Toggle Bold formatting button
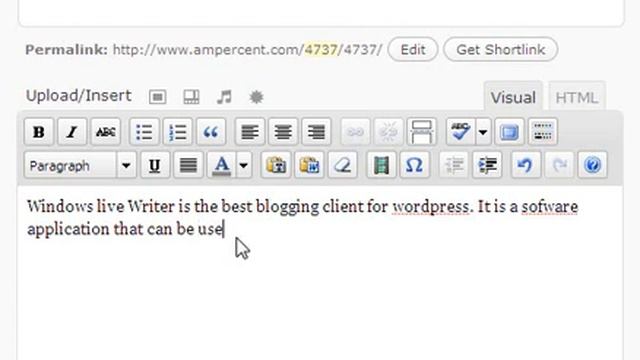640x360 pixels. point(39,132)
